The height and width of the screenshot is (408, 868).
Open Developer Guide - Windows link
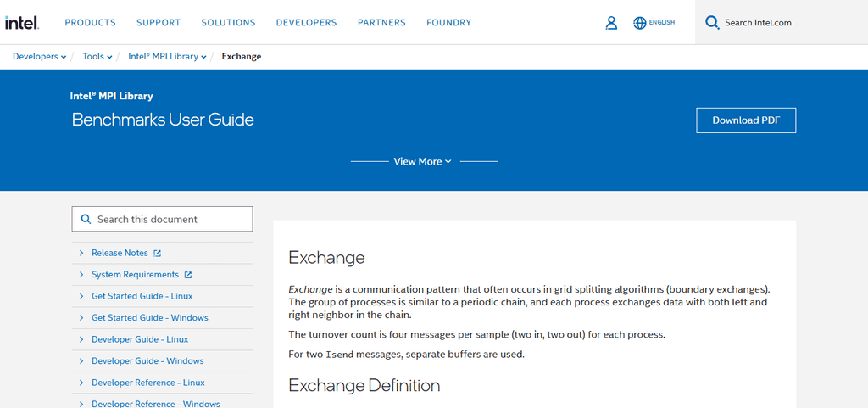147,361
